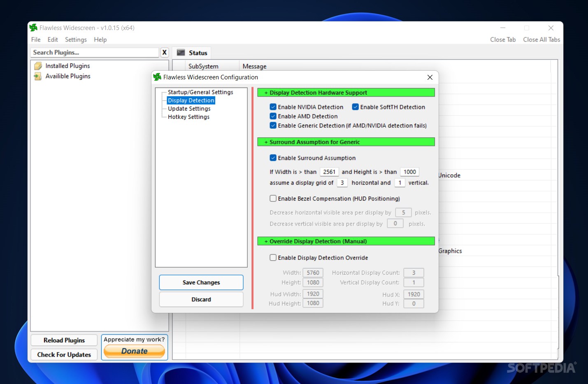588x384 pixels.
Task: Select Display Detection tree item
Action: coord(191,100)
